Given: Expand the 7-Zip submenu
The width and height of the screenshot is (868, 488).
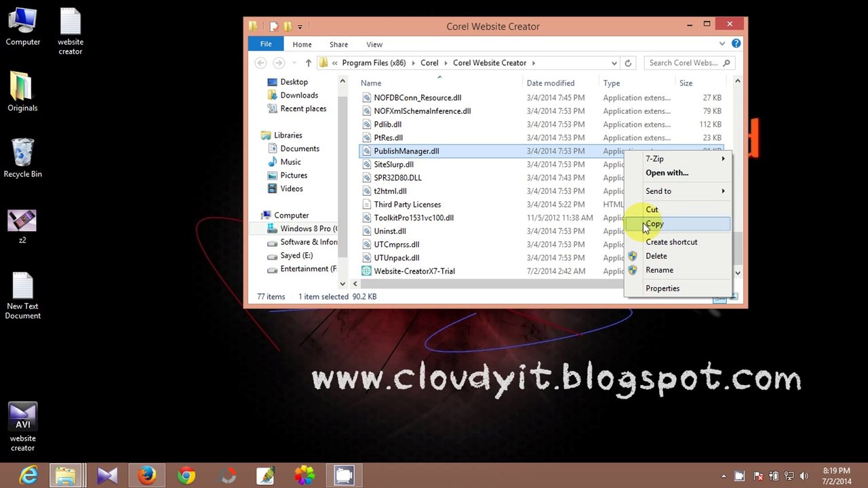Looking at the screenshot, I should [678, 159].
